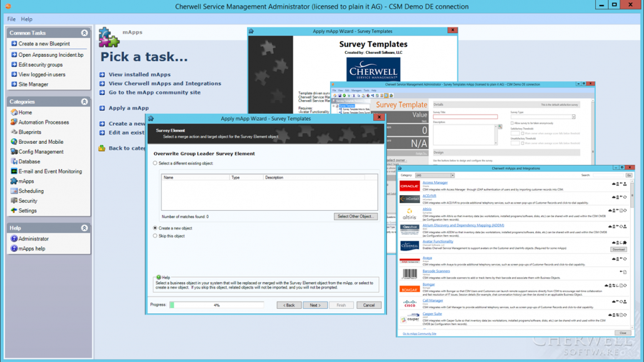This screenshot has width=644, height=362.
Task: Click the zoom icon next to Description box
Action: pyautogui.click(x=500, y=127)
